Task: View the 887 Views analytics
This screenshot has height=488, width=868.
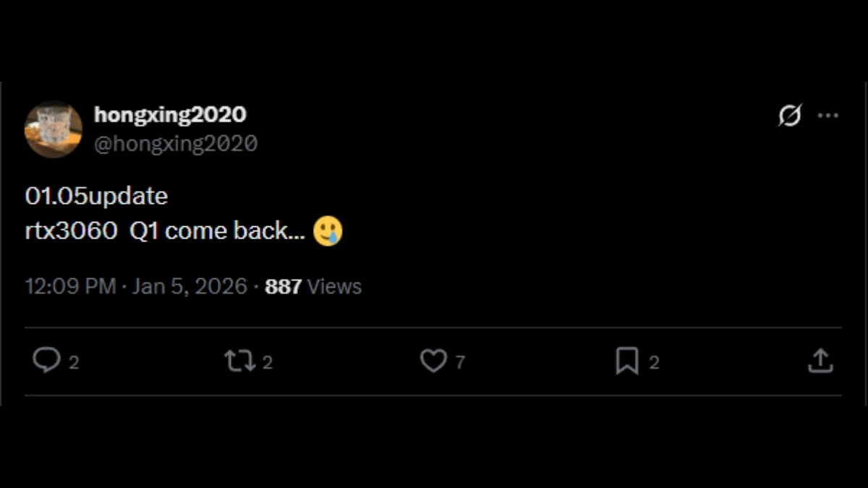Action: pyautogui.click(x=313, y=286)
